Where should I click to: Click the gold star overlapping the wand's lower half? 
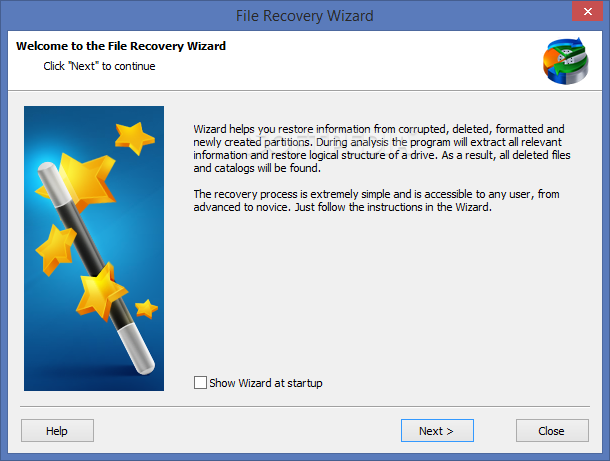(x=100, y=291)
